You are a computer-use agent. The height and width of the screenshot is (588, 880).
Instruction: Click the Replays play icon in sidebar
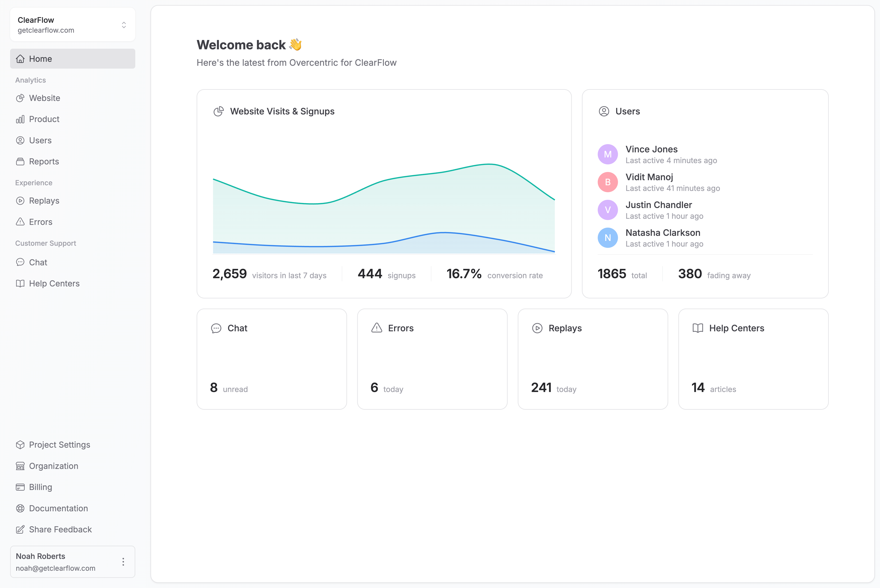click(20, 201)
